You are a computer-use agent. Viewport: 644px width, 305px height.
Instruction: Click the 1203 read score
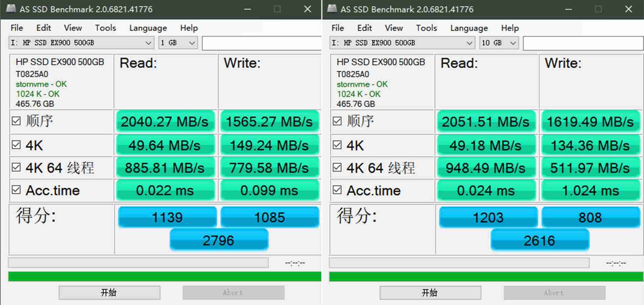[488, 217]
